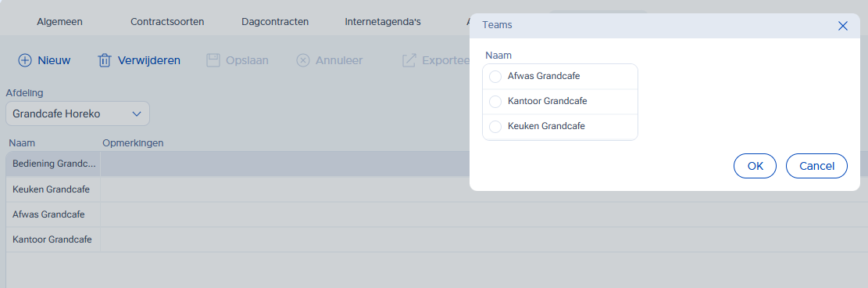Select the Kantoor Grandcafe radio option
The width and height of the screenshot is (868, 288).
[495, 102]
